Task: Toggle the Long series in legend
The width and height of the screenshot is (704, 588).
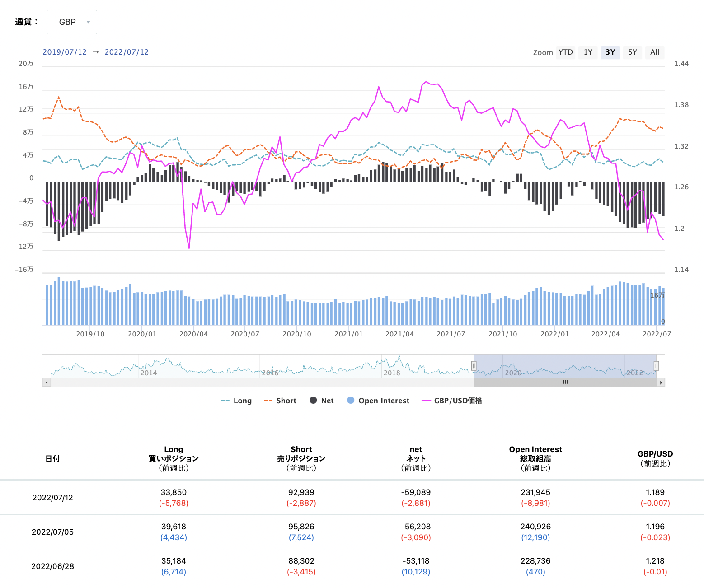Action: (x=236, y=401)
